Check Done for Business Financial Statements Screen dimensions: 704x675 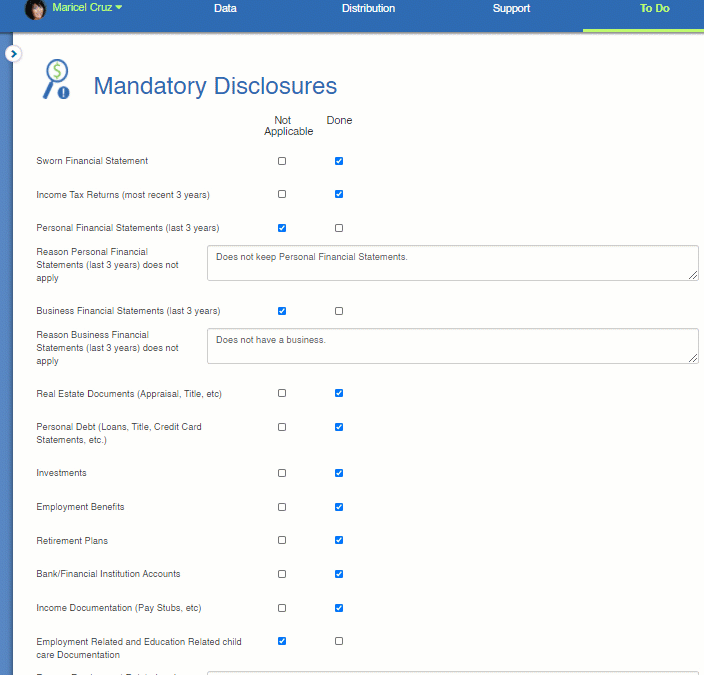coord(339,311)
